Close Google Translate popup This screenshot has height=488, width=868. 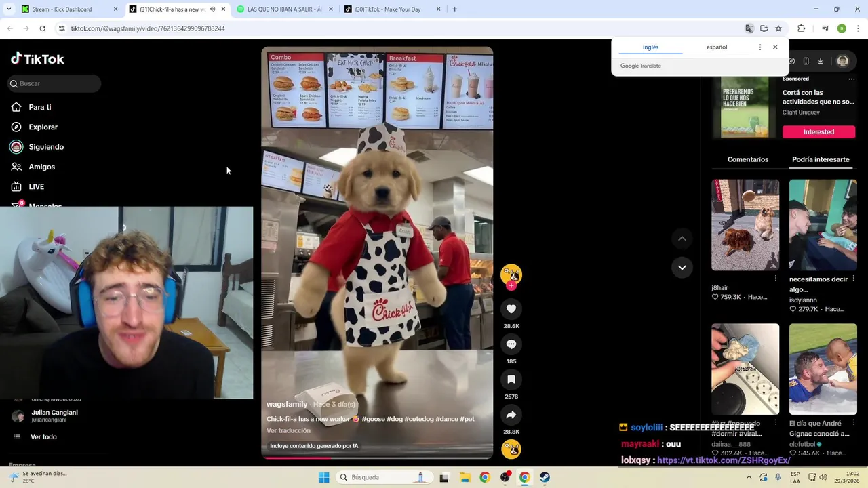pyautogui.click(x=775, y=47)
